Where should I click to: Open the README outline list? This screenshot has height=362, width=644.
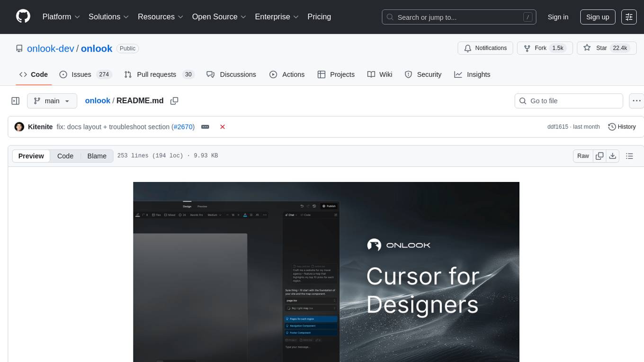pos(629,156)
